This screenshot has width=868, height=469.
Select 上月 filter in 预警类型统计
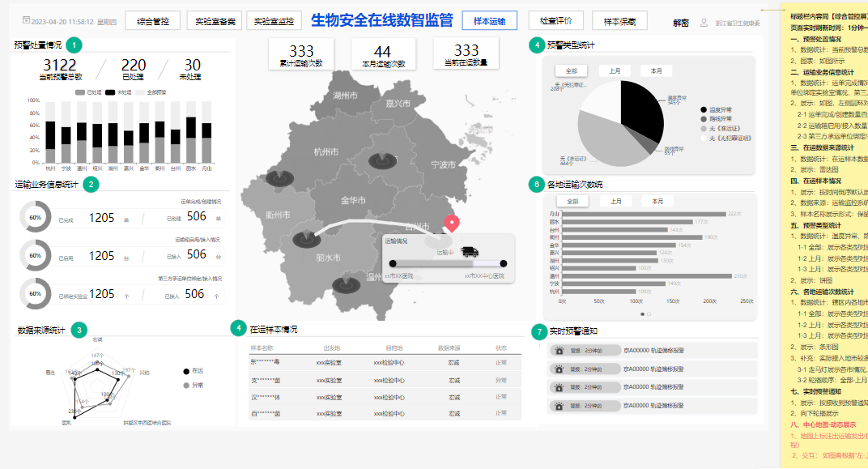[x=615, y=71]
